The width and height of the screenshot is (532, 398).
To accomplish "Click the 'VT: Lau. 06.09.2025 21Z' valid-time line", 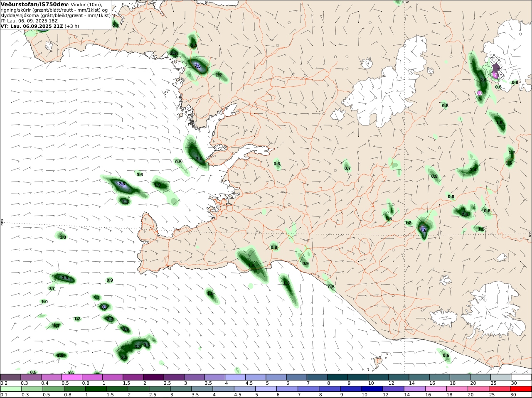I will tap(32, 26).
